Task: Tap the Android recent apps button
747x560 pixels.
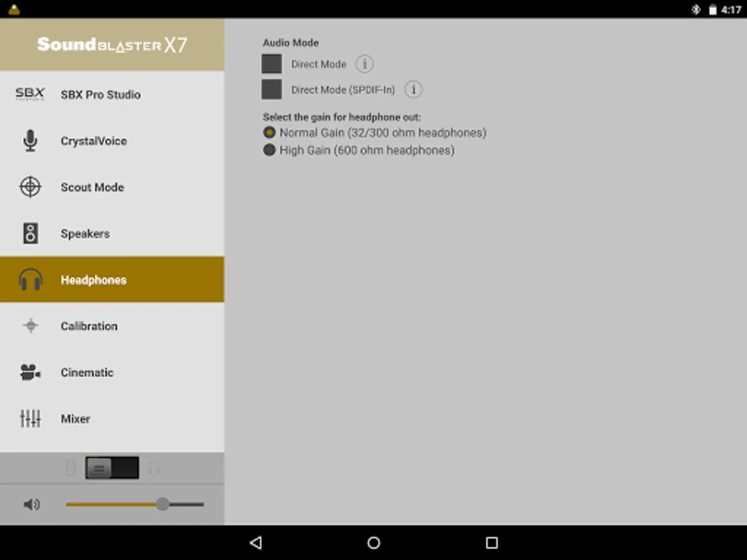Action: coord(492,543)
